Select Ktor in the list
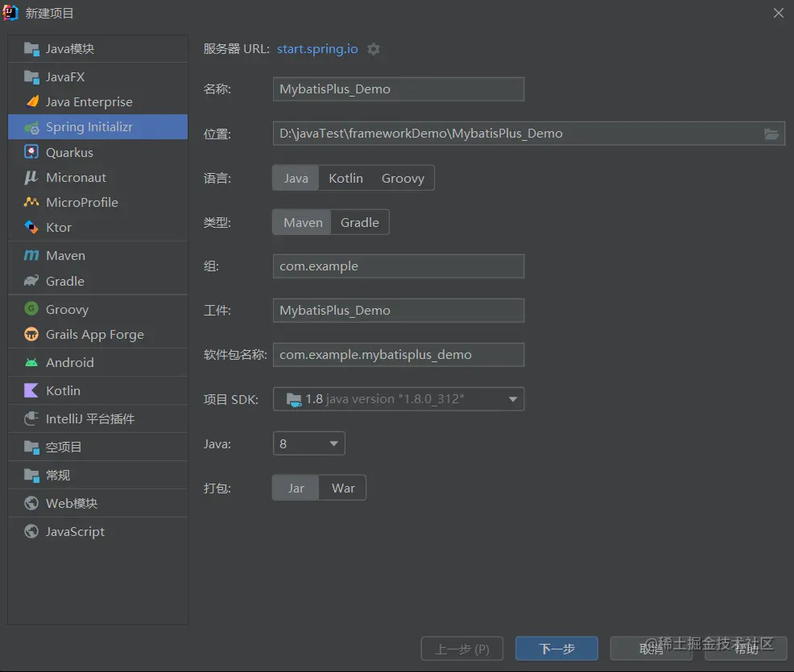The height and width of the screenshot is (672, 794). tap(97, 228)
